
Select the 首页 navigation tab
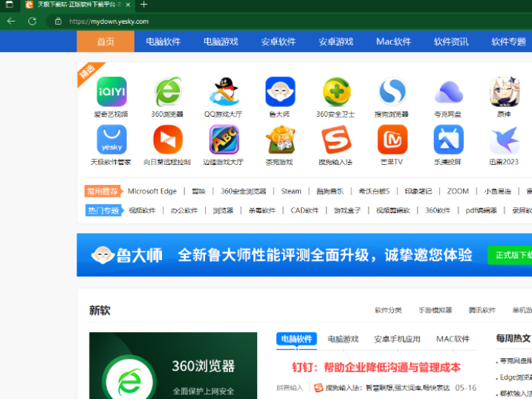click(106, 42)
